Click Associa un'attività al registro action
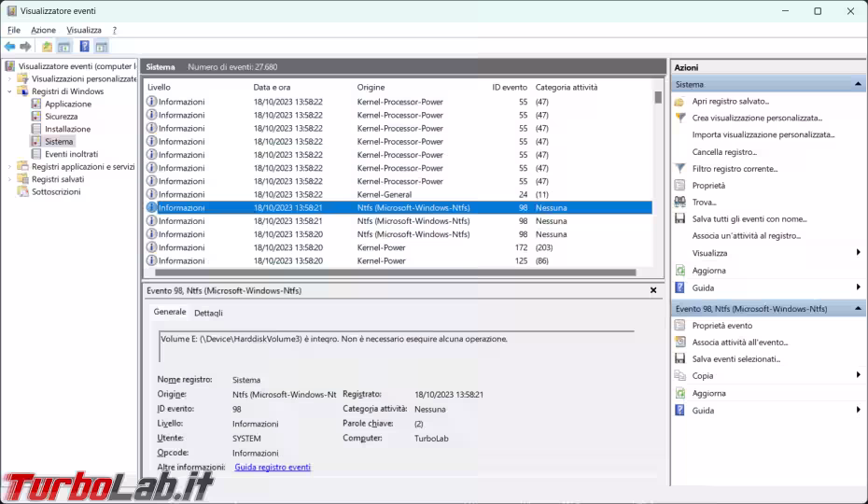868x504 pixels. click(747, 235)
